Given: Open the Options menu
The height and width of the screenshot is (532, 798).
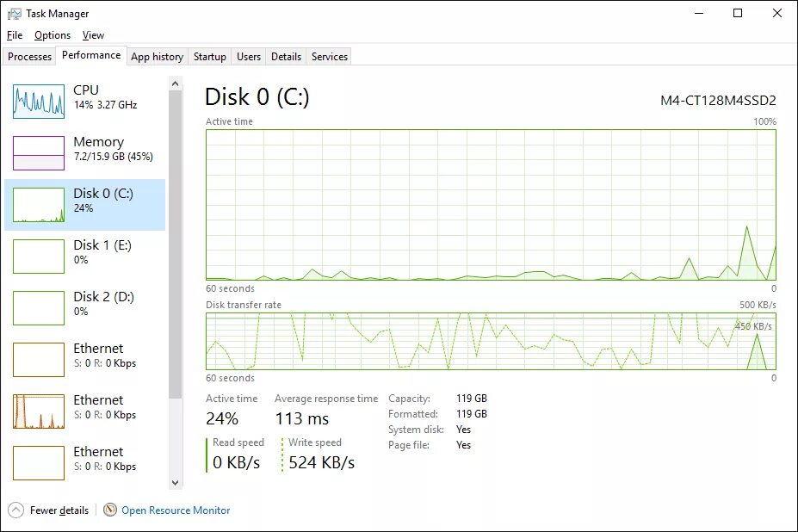Looking at the screenshot, I should point(53,35).
